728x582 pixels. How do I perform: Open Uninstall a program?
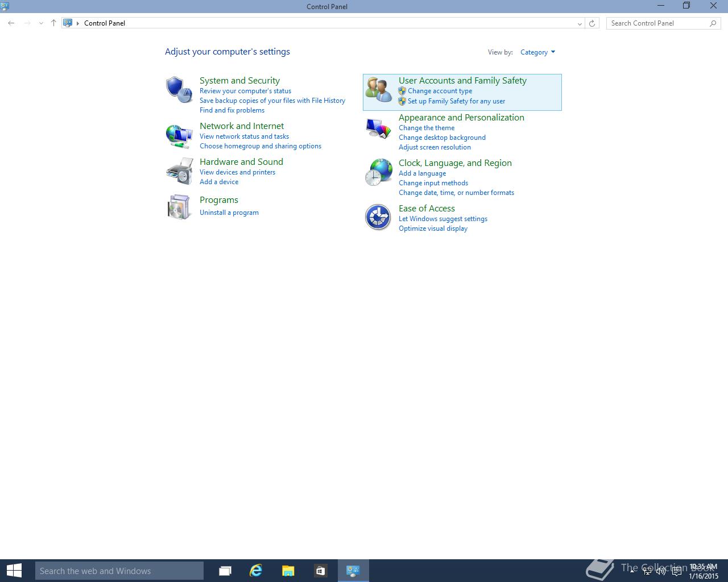point(229,213)
